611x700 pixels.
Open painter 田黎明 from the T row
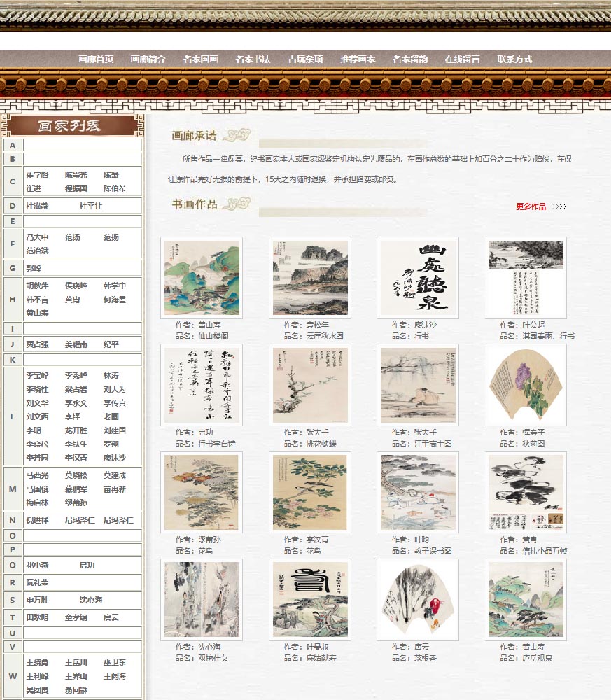pos(38,617)
